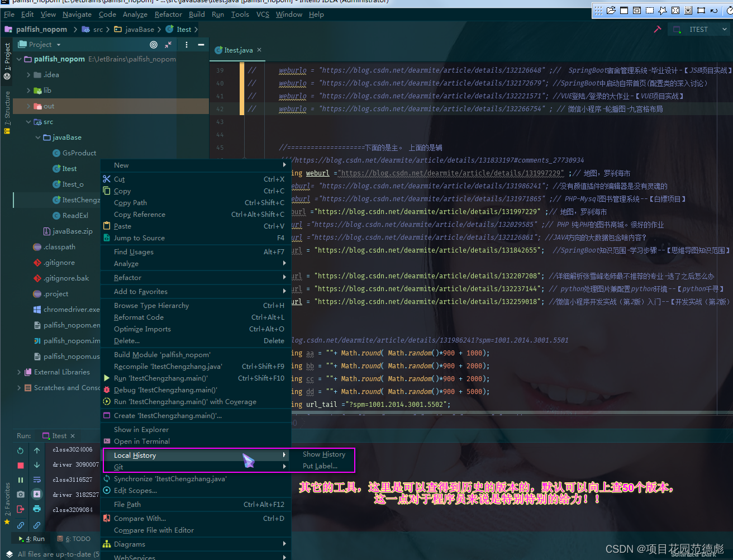Expand Scratches and Consoles node
The width and height of the screenshot is (733, 560).
tap(19, 388)
